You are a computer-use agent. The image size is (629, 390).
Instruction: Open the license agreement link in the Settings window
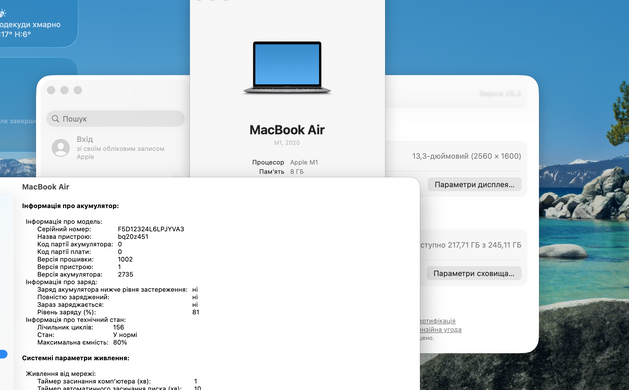click(441, 329)
